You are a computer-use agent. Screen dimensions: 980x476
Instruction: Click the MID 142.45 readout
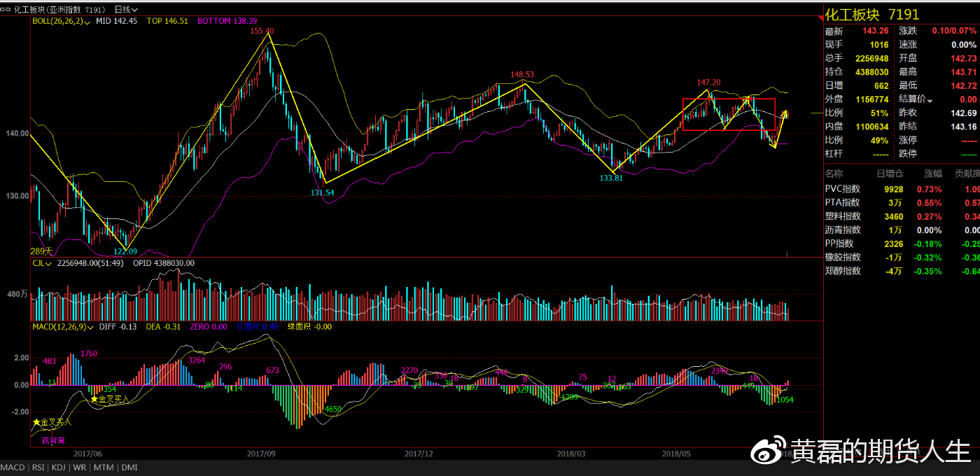pos(116,22)
